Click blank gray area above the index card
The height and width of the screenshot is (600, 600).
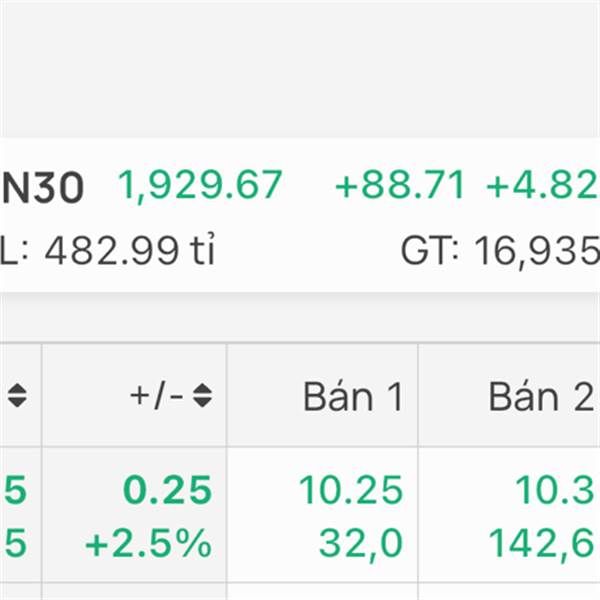(300, 70)
